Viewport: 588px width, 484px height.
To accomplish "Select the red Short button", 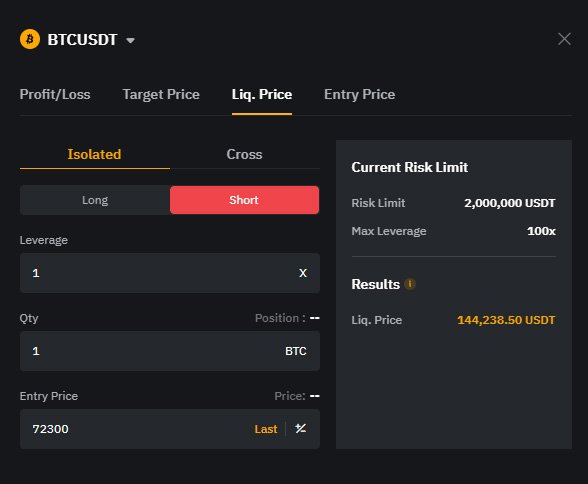I will (244, 200).
